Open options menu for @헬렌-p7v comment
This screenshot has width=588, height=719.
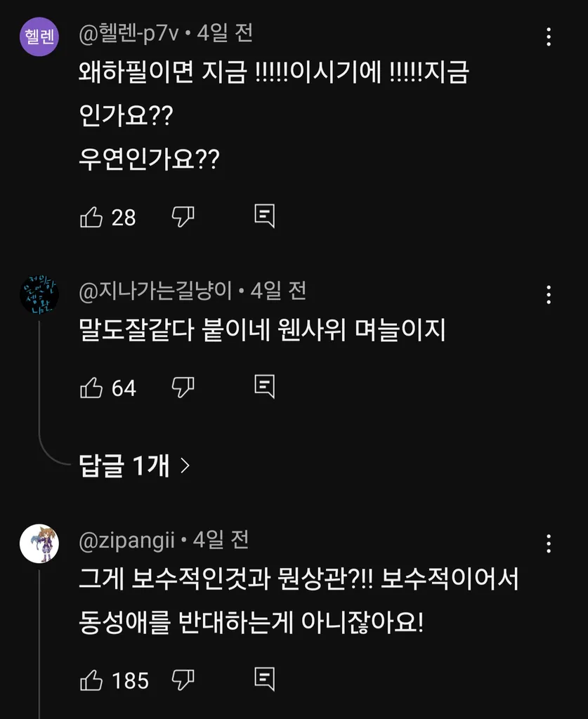point(549,37)
